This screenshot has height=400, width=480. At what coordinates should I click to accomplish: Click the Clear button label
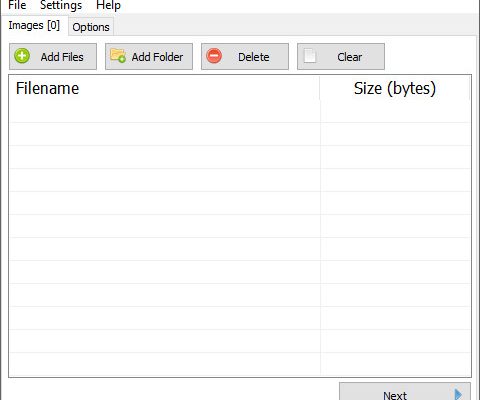coord(349,57)
